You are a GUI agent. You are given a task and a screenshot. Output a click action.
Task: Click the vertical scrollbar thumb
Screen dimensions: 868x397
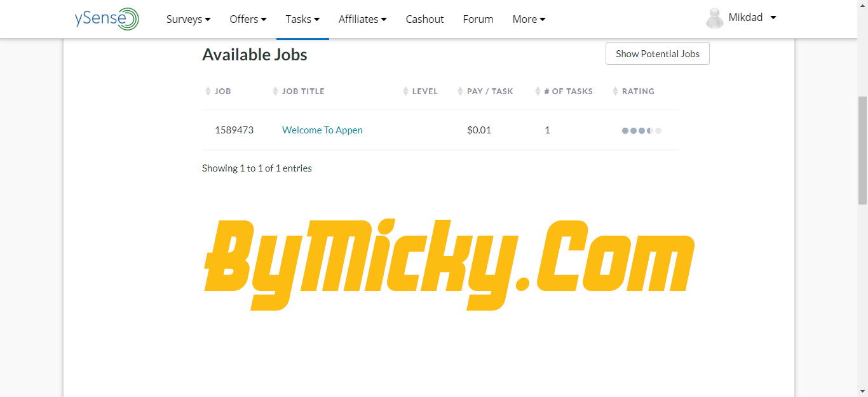[x=862, y=150]
